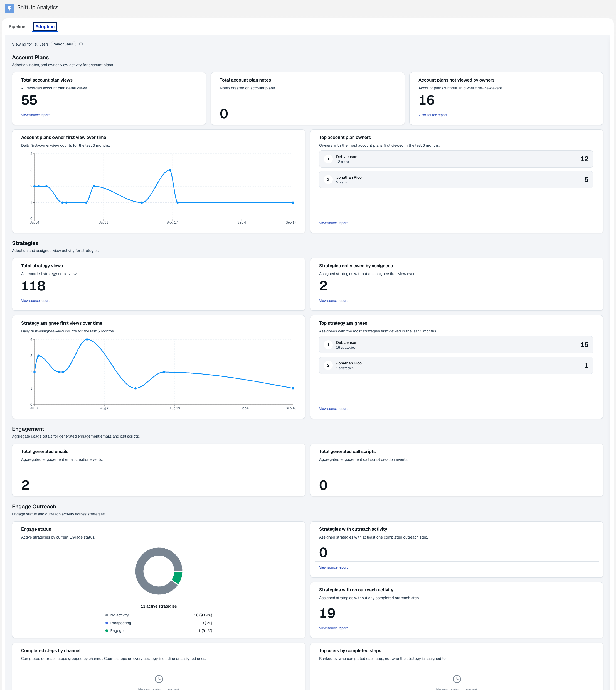View source report under Top account plan owners
The height and width of the screenshot is (690, 616).
click(333, 223)
